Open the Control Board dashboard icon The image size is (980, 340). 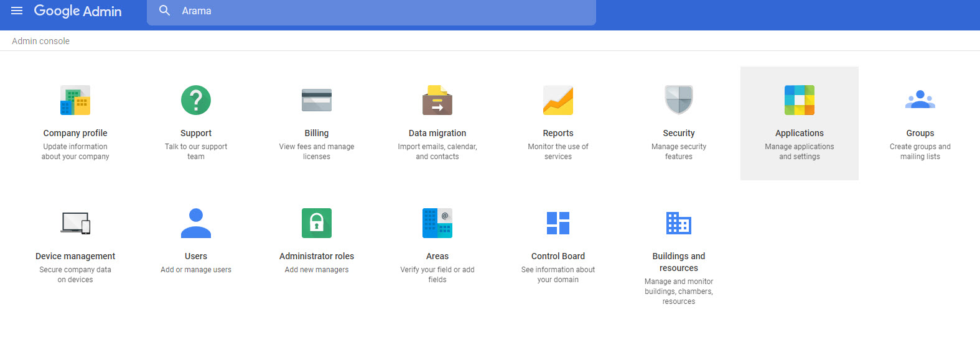558,223
